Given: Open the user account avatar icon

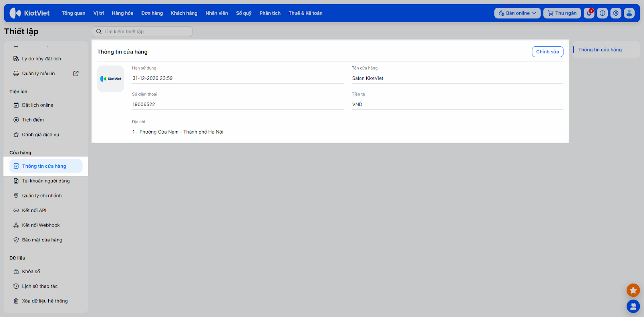Looking at the screenshot, I should [x=629, y=13].
